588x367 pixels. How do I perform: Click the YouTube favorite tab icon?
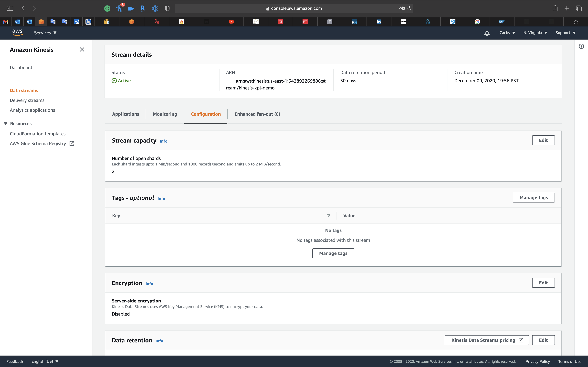click(231, 22)
